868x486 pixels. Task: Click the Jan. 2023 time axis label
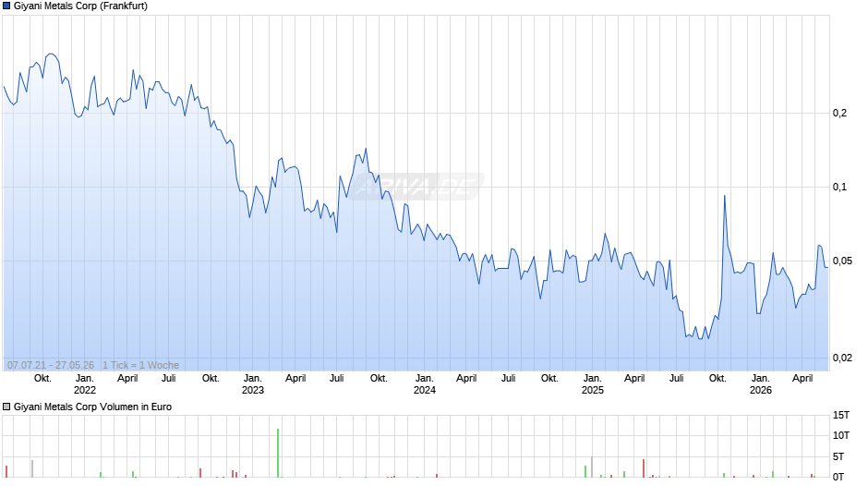253,384
